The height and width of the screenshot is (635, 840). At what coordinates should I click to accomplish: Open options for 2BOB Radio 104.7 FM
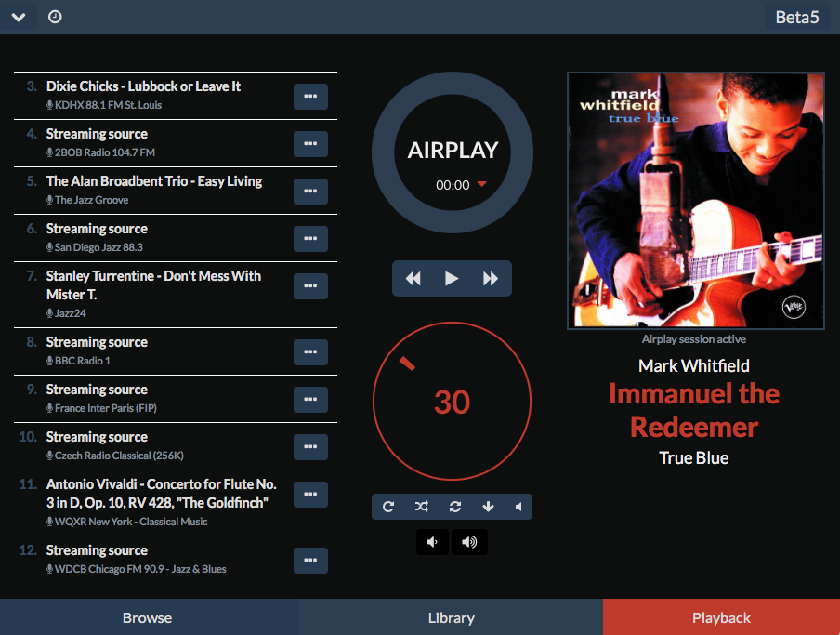(x=310, y=144)
